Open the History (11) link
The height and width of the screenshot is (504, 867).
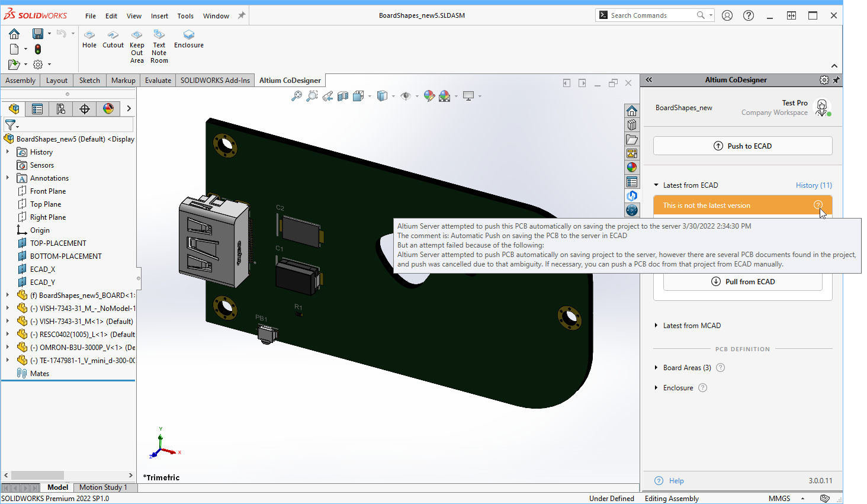[x=814, y=185]
